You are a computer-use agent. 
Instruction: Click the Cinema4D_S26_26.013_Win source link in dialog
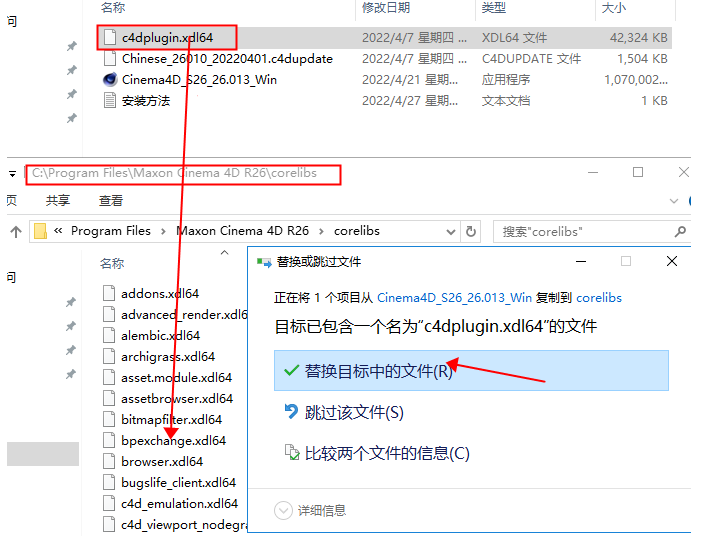tap(454, 298)
